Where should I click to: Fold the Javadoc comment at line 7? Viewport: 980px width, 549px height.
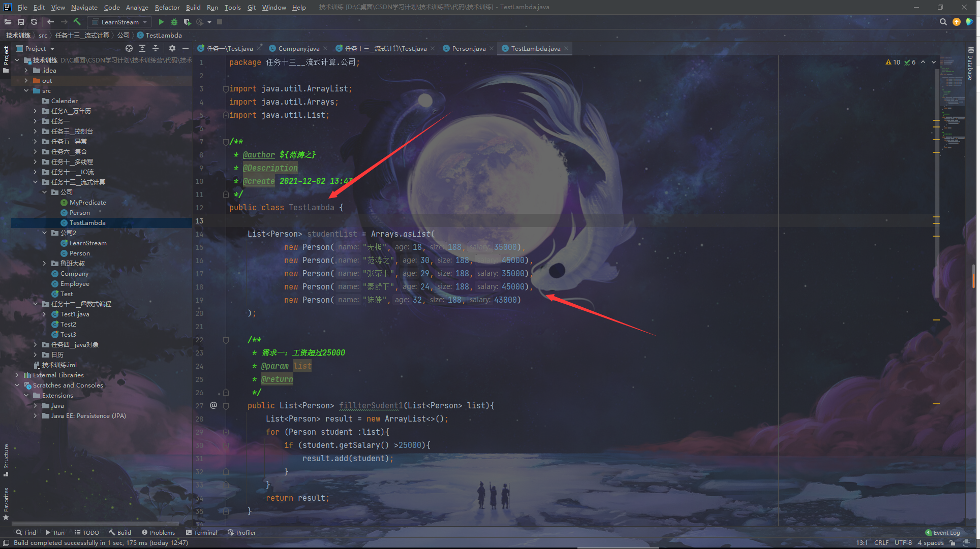[225, 142]
